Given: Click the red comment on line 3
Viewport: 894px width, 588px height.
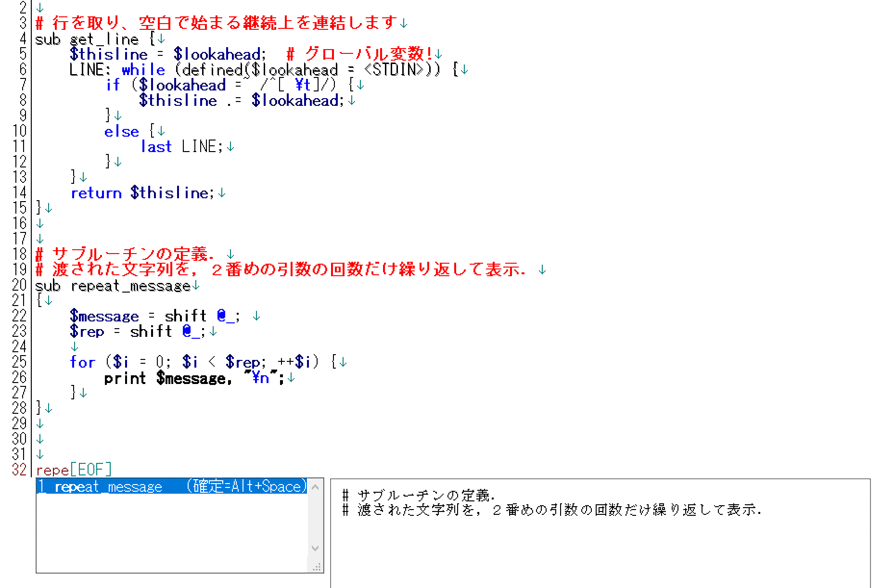Looking at the screenshot, I should point(221,23).
